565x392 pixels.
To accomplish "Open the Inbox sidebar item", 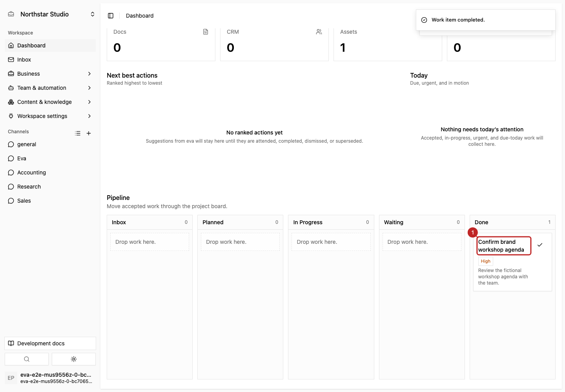I will point(50,60).
